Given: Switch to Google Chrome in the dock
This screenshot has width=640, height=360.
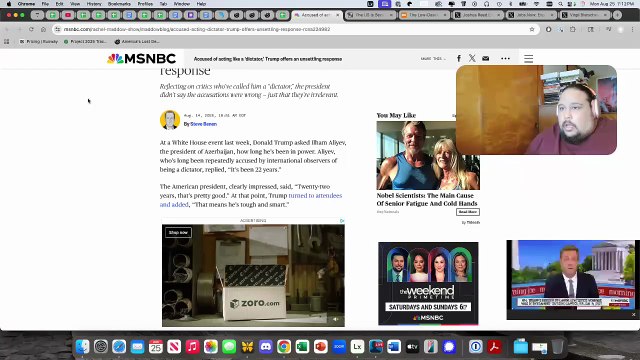Looking at the screenshot, I should pyautogui.click(x=284, y=347).
